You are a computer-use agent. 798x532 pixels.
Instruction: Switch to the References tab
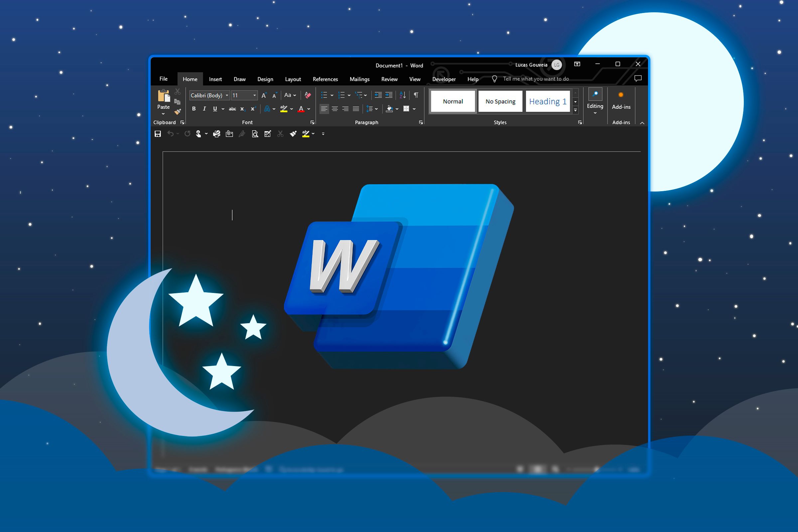point(326,79)
